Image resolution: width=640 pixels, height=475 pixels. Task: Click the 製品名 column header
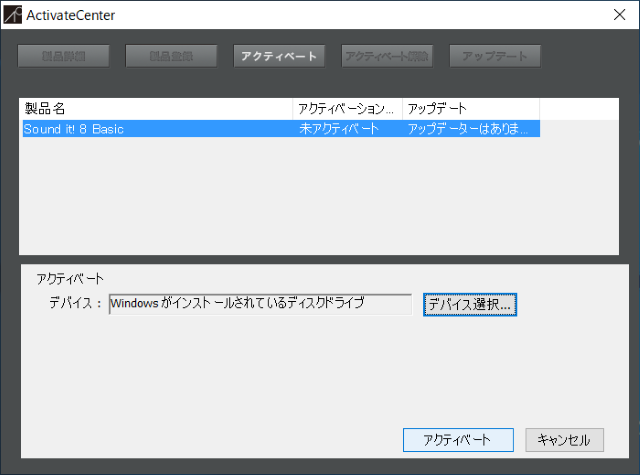point(156,109)
